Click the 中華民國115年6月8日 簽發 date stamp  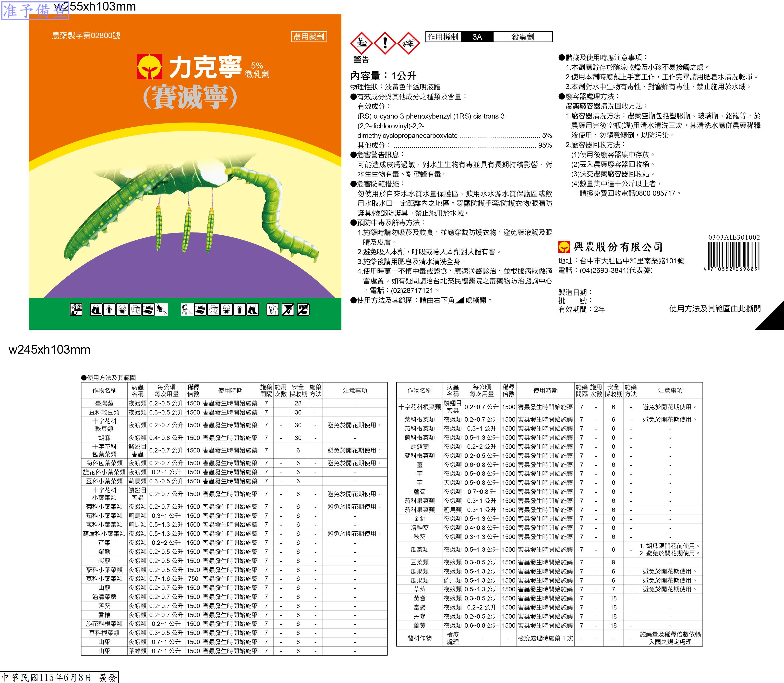(60, 677)
